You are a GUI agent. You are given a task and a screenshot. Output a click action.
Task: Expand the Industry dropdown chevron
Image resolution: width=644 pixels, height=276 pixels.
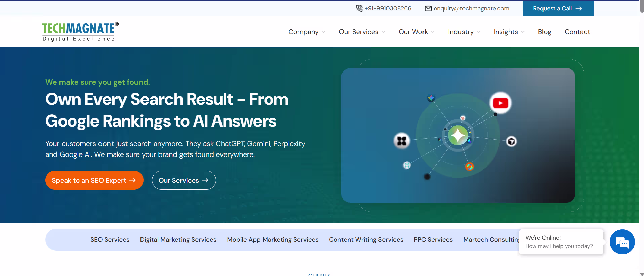tap(478, 32)
